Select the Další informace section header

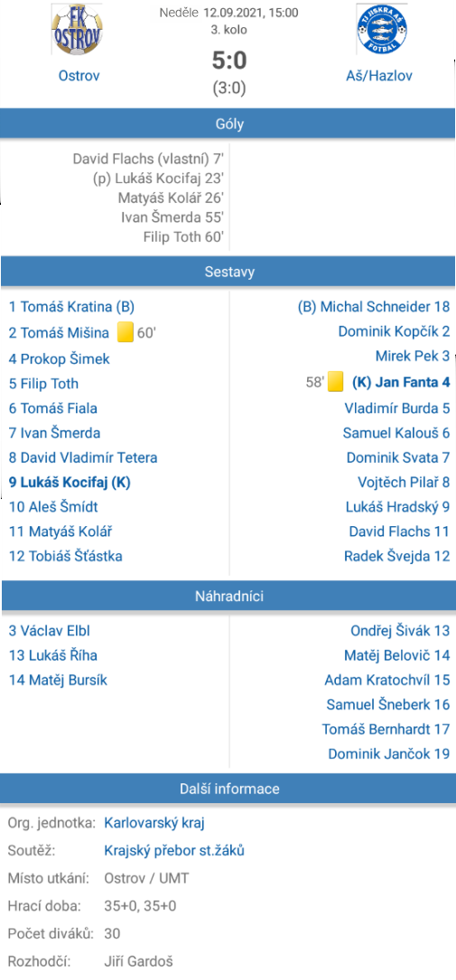click(x=228, y=789)
